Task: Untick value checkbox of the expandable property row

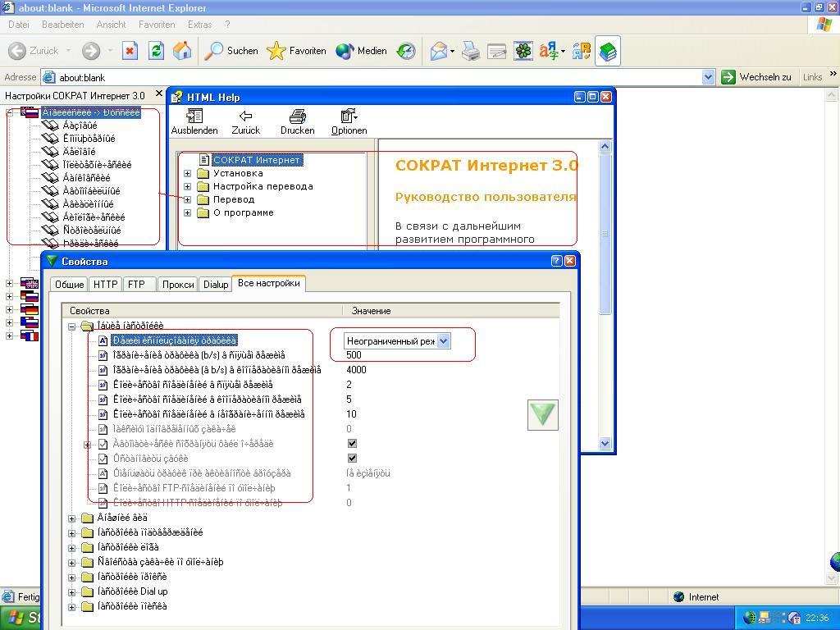Action: 352,444
